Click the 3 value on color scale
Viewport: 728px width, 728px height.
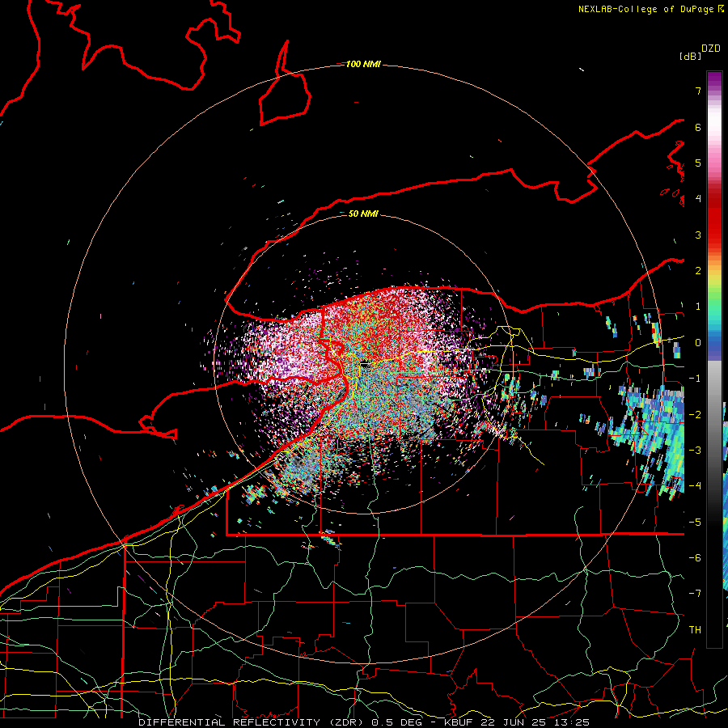click(x=698, y=235)
